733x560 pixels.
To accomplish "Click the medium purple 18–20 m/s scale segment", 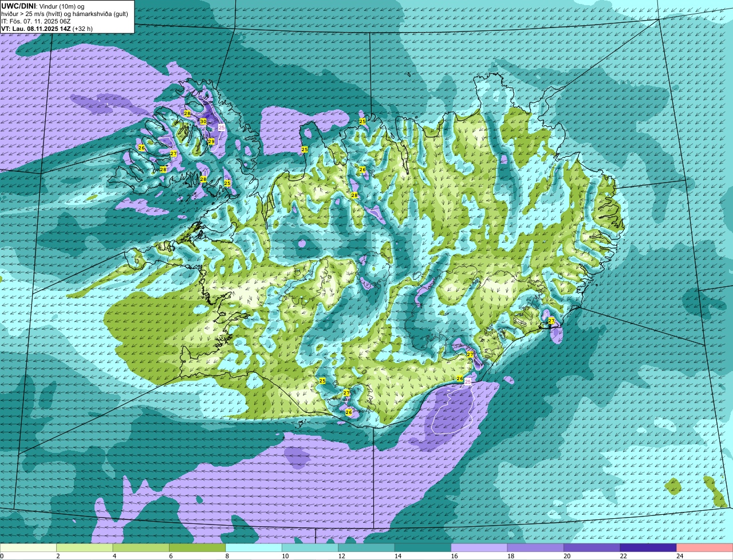I will click(535, 547).
